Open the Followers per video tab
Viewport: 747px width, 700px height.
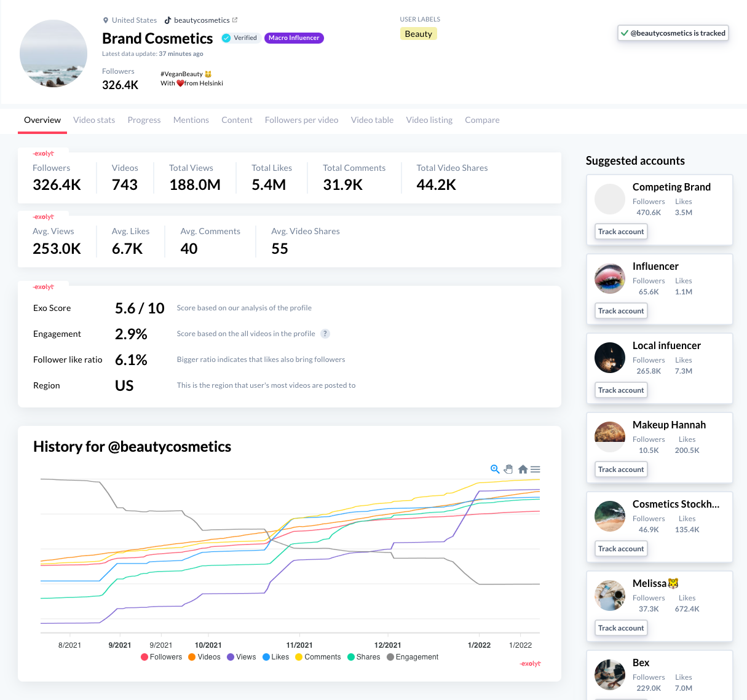[301, 120]
